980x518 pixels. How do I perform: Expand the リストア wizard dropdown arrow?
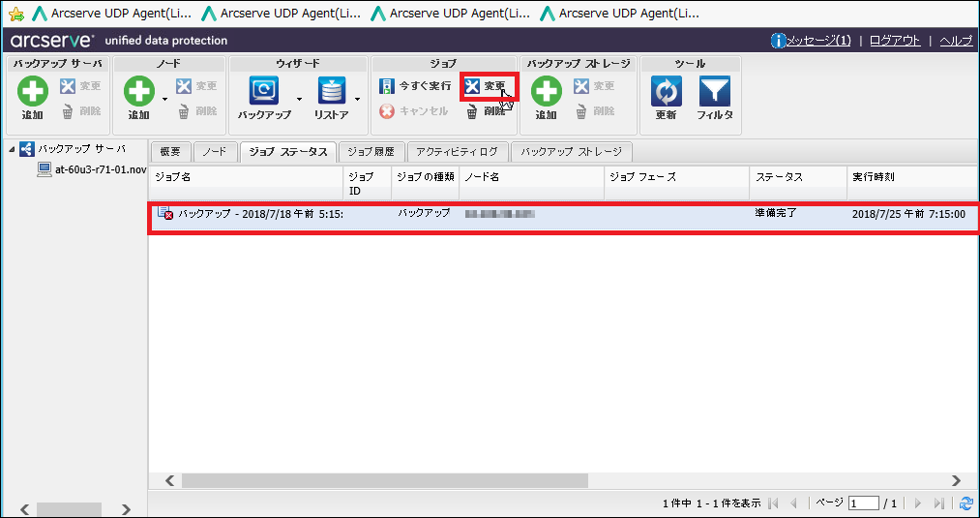(358, 99)
